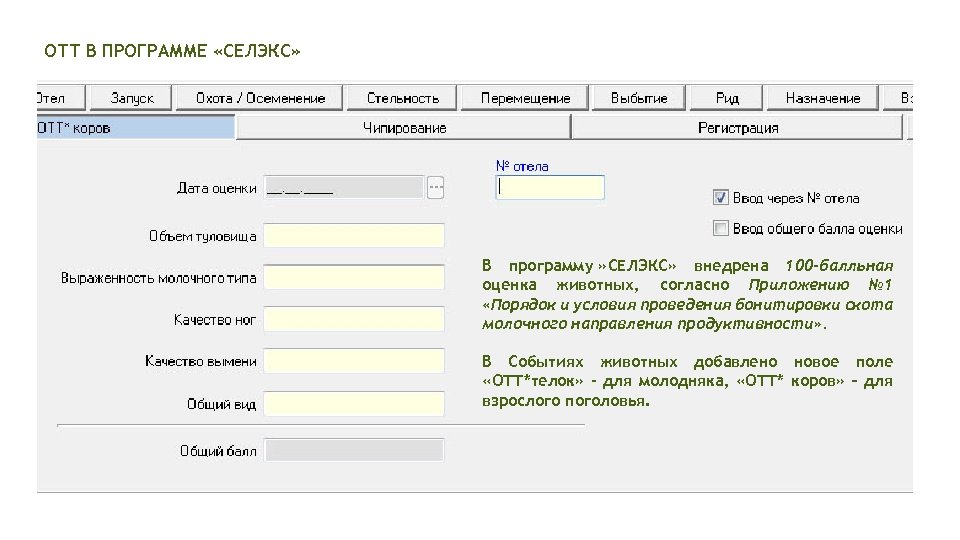Focus the Объем туловища field

coord(355,236)
